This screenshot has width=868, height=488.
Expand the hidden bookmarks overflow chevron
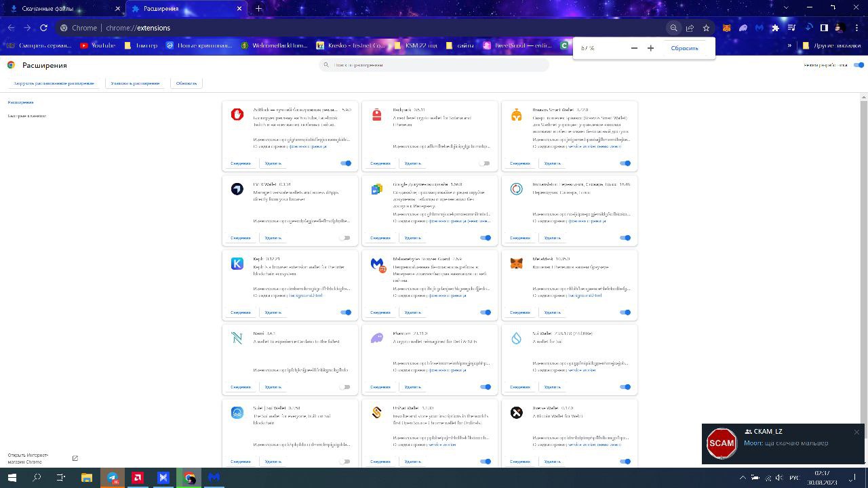789,45
